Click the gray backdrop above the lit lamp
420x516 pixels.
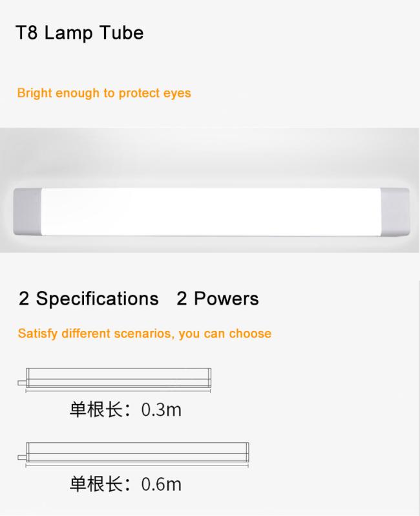click(209, 155)
